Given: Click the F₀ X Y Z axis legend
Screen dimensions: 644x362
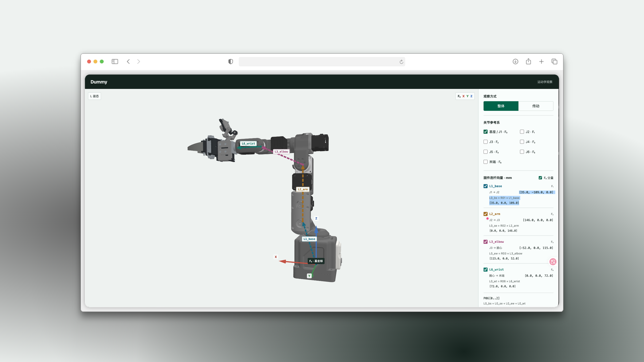Looking at the screenshot, I should pyautogui.click(x=465, y=96).
